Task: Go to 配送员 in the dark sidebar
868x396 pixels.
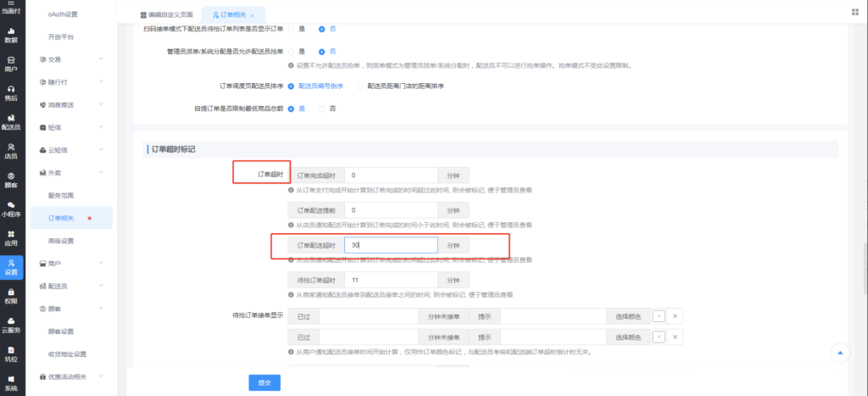Action: click(11, 122)
